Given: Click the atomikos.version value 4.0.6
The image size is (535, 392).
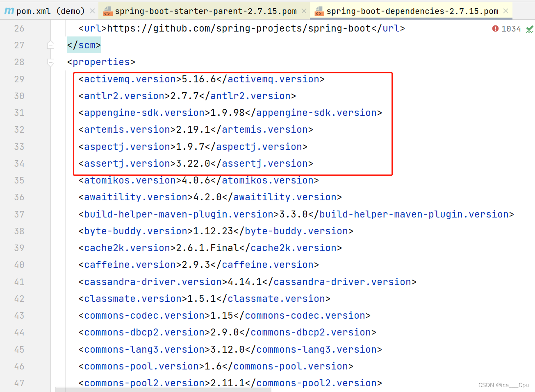Looking at the screenshot, I should (196, 180).
